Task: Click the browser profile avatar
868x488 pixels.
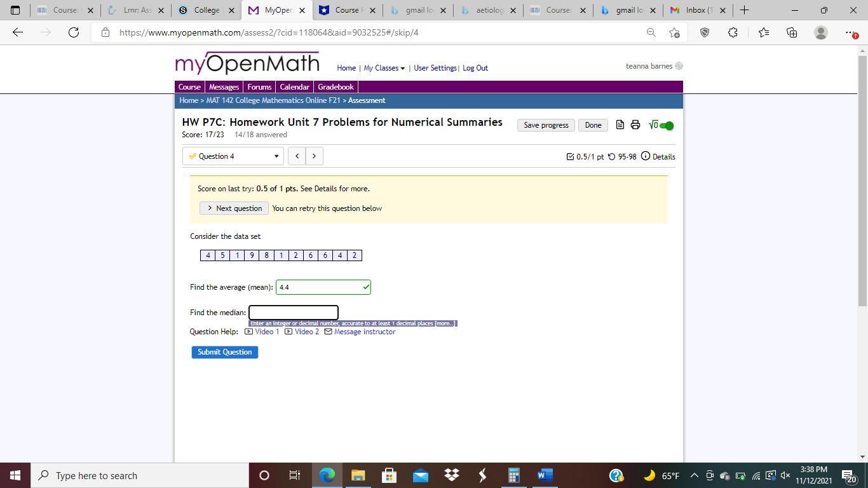Action: (821, 32)
